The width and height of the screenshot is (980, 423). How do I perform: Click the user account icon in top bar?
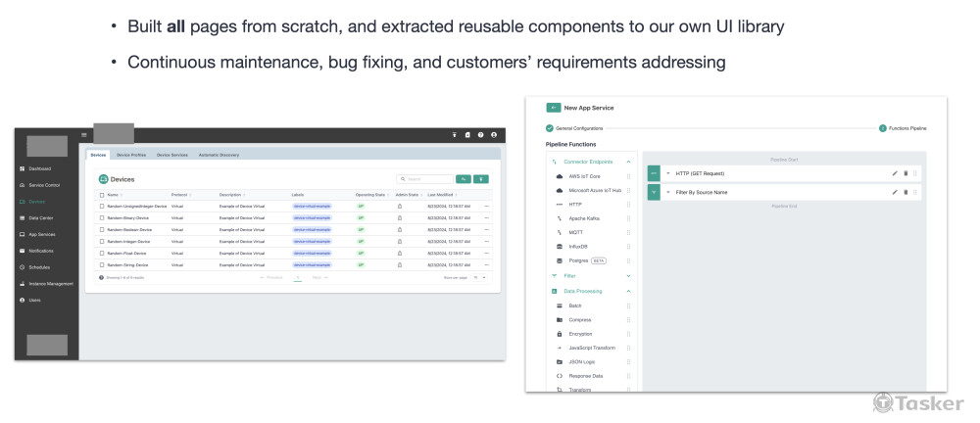click(x=494, y=134)
